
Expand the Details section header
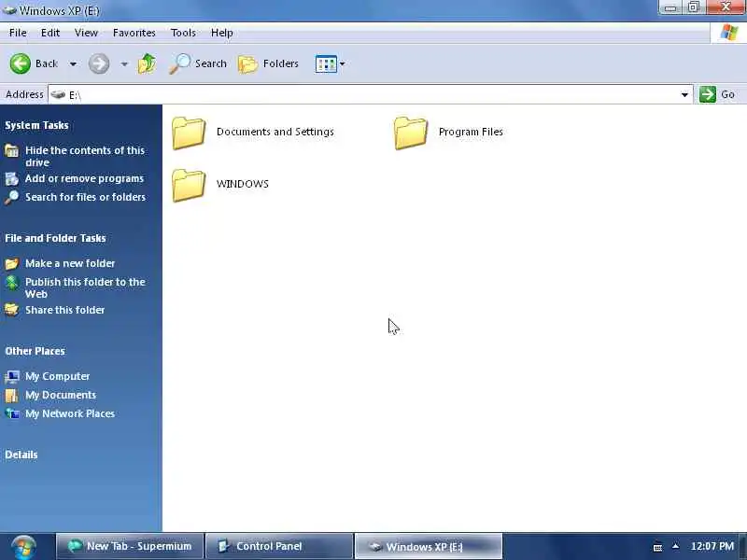(x=21, y=455)
